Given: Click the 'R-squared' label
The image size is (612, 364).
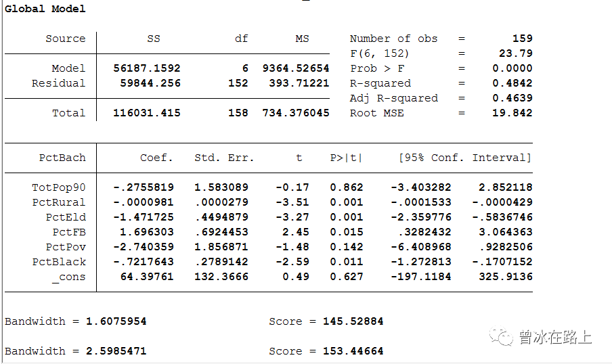Looking at the screenshot, I should tap(380, 83).
